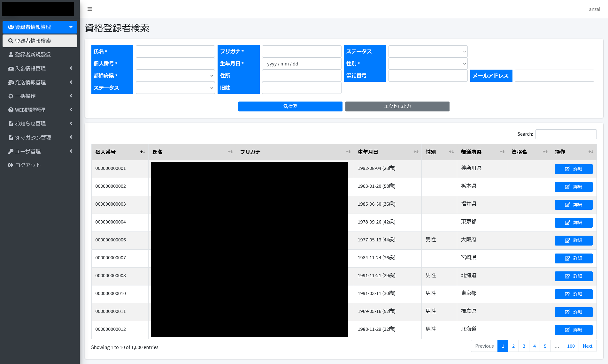
Task: Go to page 100 via pagination link
Action: [x=571, y=346]
